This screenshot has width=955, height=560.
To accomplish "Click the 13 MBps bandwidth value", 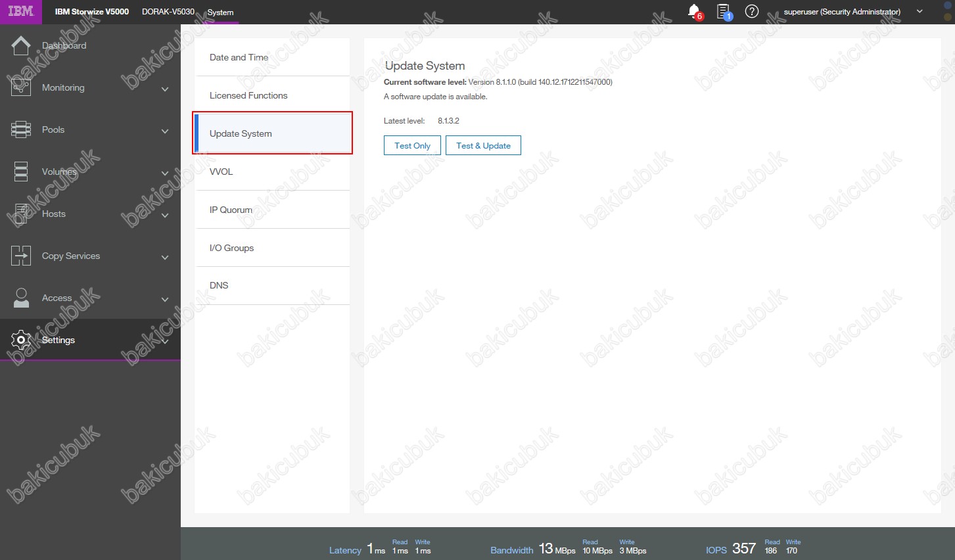I will click(557, 549).
